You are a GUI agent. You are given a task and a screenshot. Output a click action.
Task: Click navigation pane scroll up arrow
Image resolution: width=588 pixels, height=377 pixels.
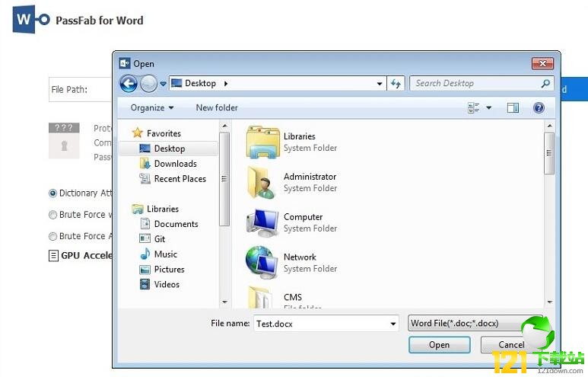[x=224, y=126]
